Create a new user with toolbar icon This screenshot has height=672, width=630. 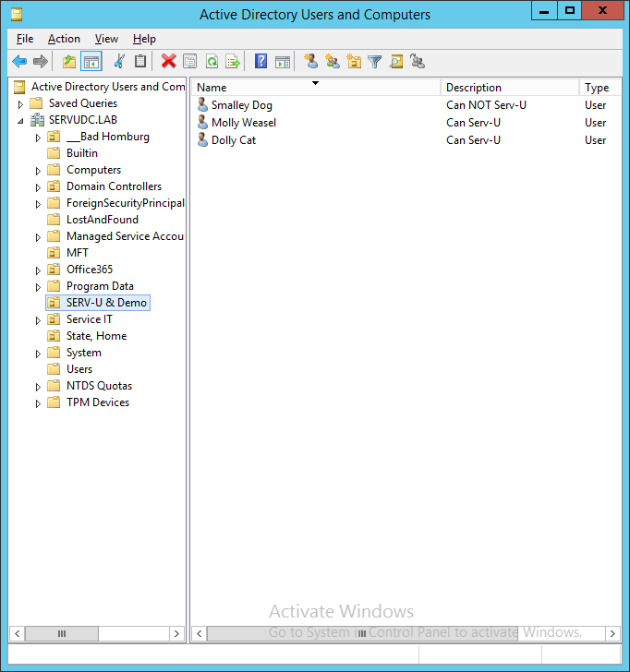tap(311, 62)
